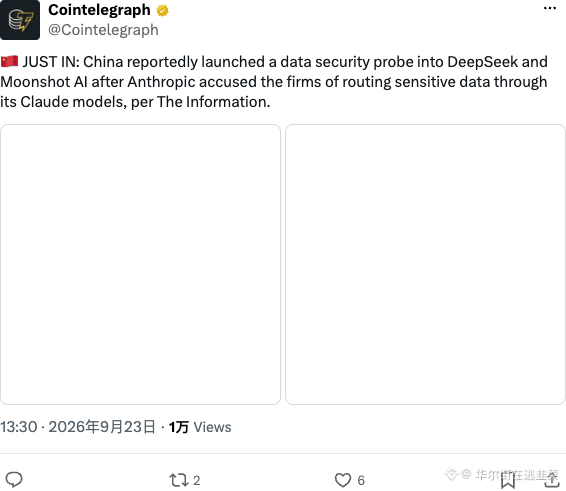Click the China flag emoji
This screenshot has height=491, width=566.
coord(9,61)
